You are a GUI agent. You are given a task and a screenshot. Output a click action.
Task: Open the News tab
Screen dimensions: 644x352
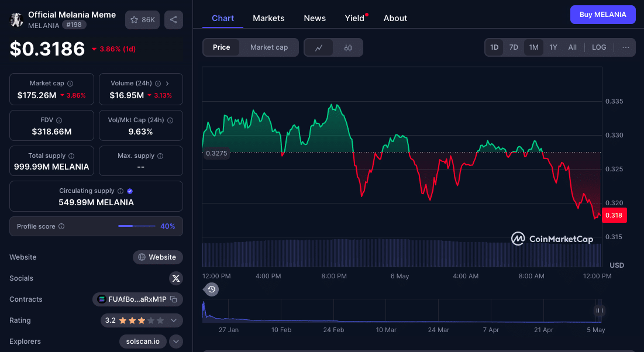pyautogui.click(x=315, y=18)
